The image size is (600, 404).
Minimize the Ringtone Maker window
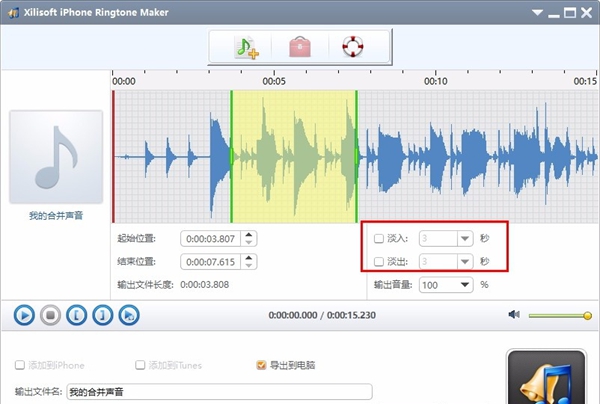pos(554,14)
